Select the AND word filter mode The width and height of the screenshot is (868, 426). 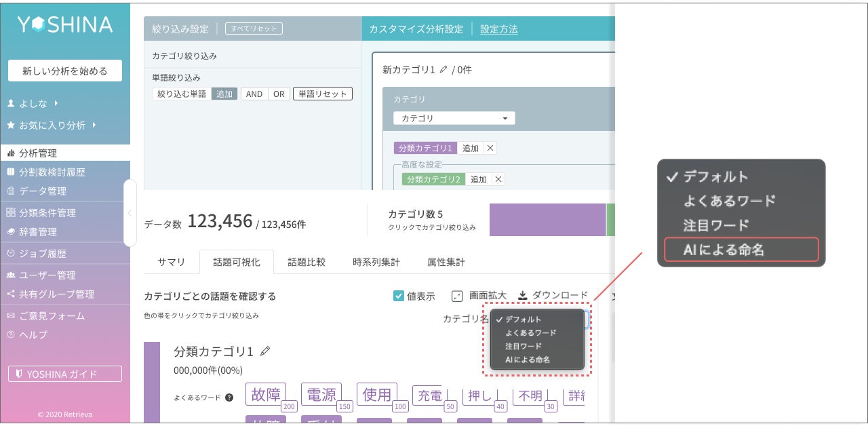point(254,94)
